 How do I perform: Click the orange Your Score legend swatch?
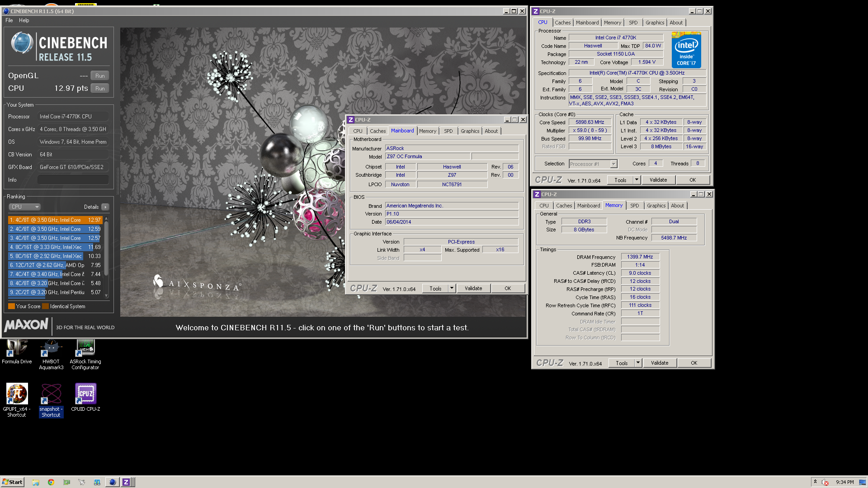pyautogui.click(x=12, y=306)
